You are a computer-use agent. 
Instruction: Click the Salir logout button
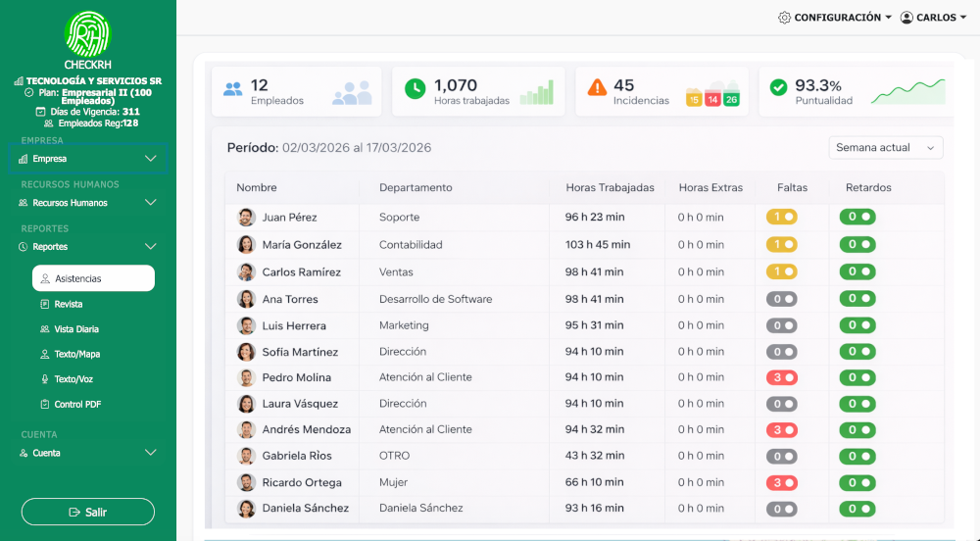tap(87, 512)
